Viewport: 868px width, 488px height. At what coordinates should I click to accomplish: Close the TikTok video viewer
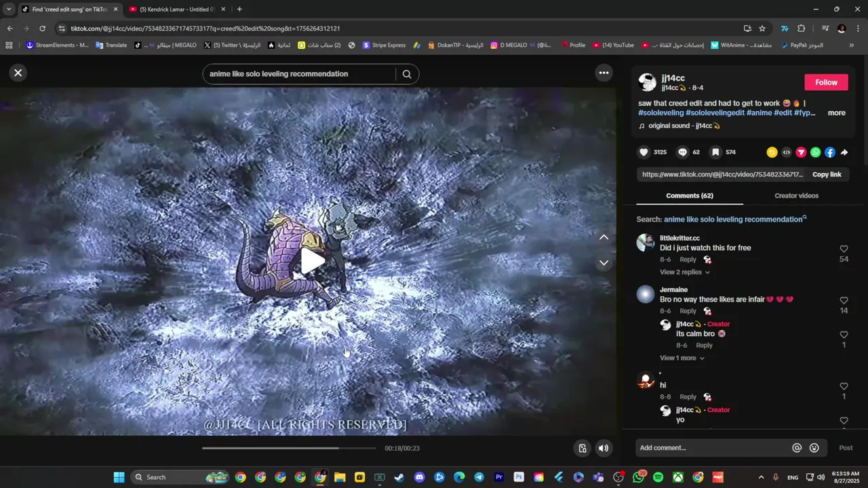coord(18,73)
